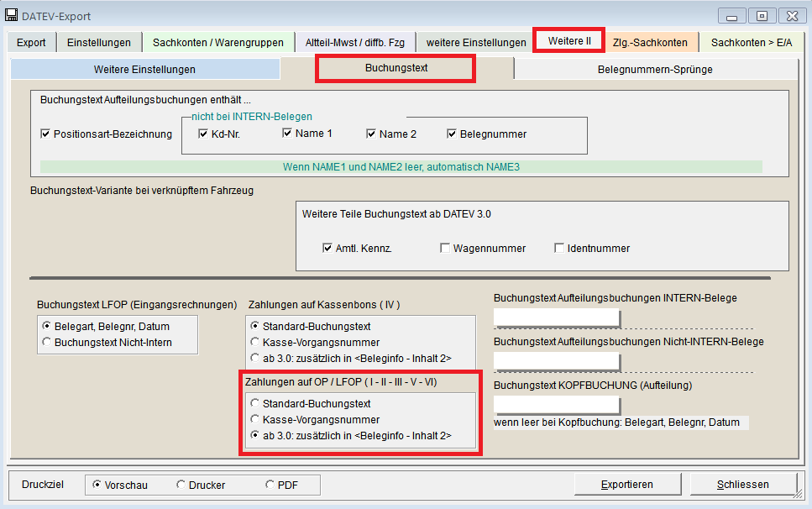Click the DATEV-Export floppy disk title icon
The image size is (812, 509).
(x=11, y=15)
